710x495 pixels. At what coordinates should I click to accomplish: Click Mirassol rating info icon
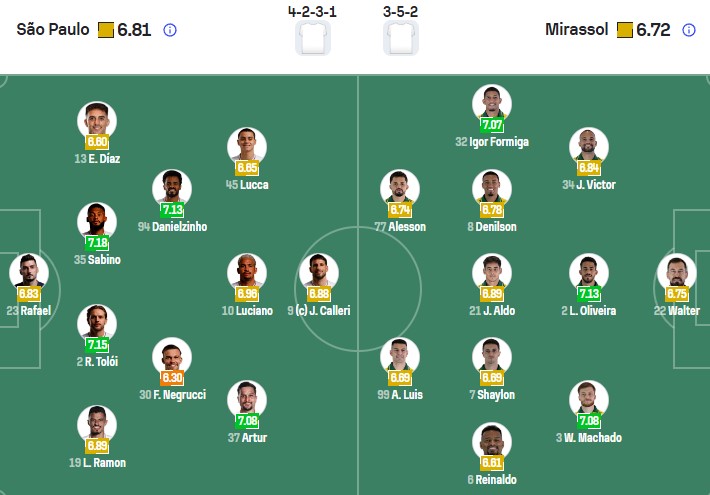point(689,30)
